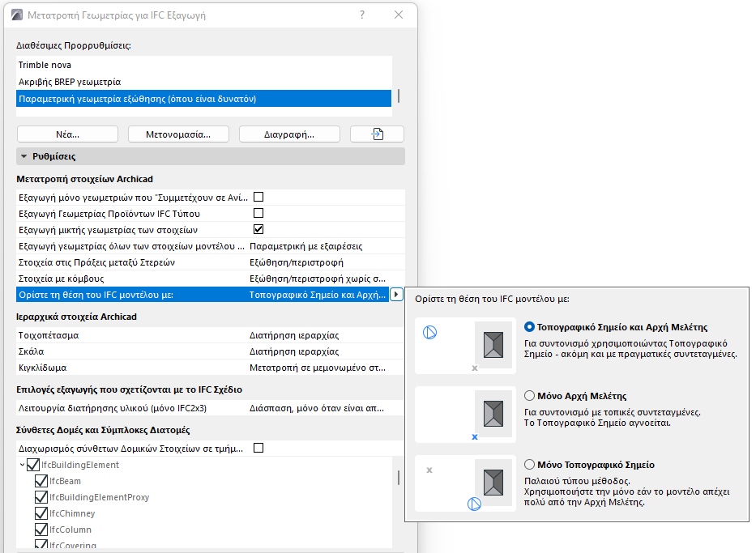Toggle 'Εξαγωγή μόνο γεωμετριών που Συμμετέχουν' checkbox
This screenshot has width=756, height=553.
(x=258, y=197)
